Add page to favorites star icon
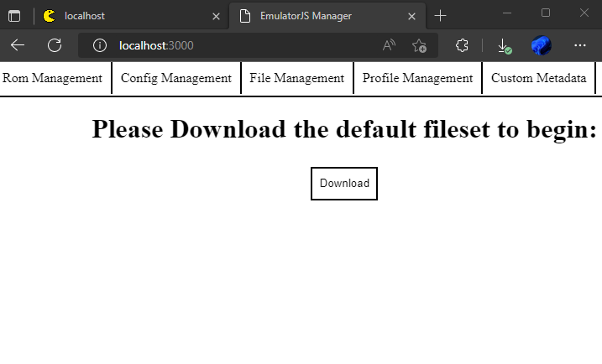 [x=419, y=45]
